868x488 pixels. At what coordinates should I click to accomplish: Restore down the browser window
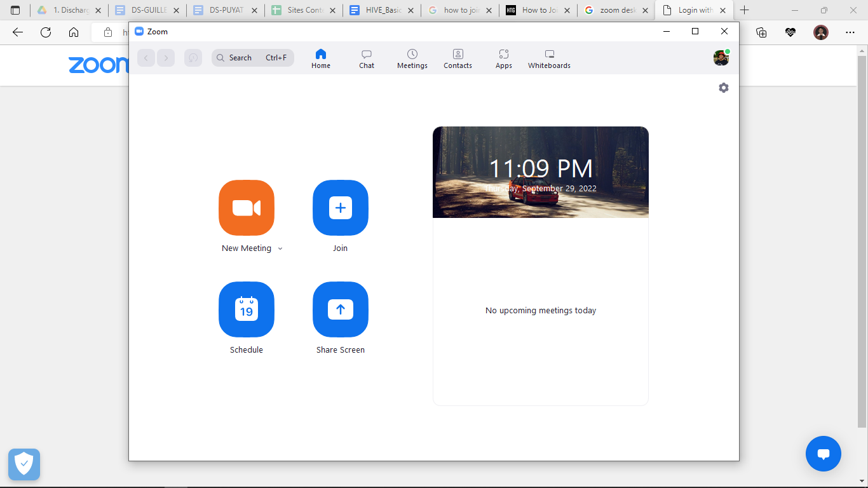824,10
